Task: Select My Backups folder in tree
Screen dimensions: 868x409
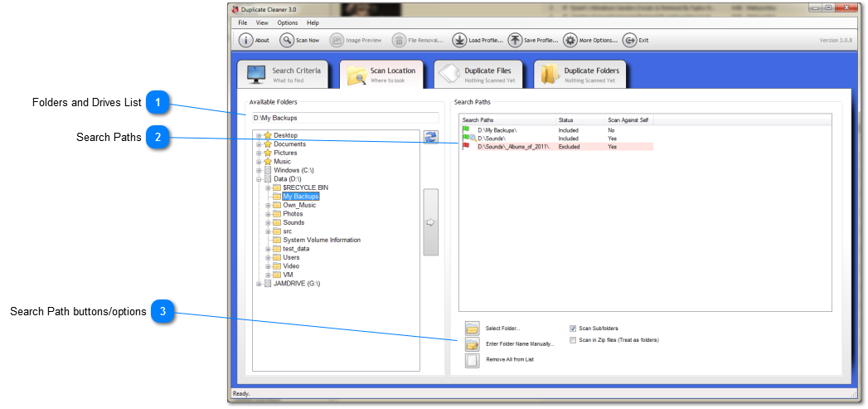Action: pos(301,196)
